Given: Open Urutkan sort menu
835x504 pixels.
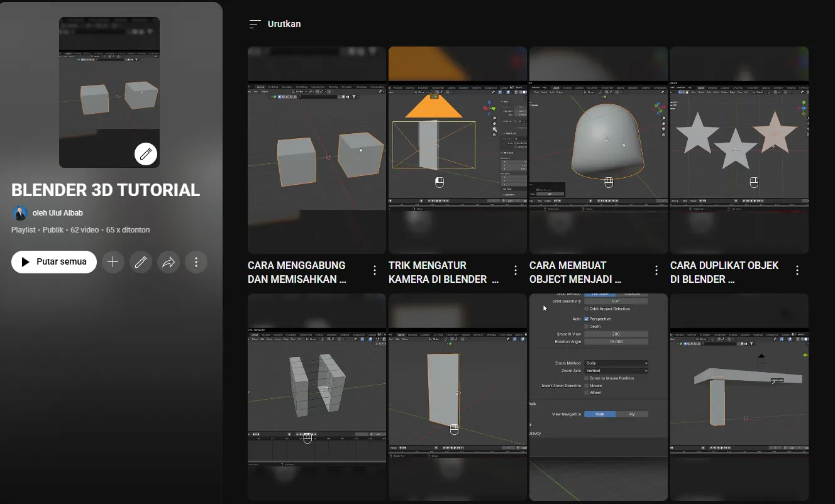Looking at the screenshot, I should pyautogui.click(x=275, y=24).
